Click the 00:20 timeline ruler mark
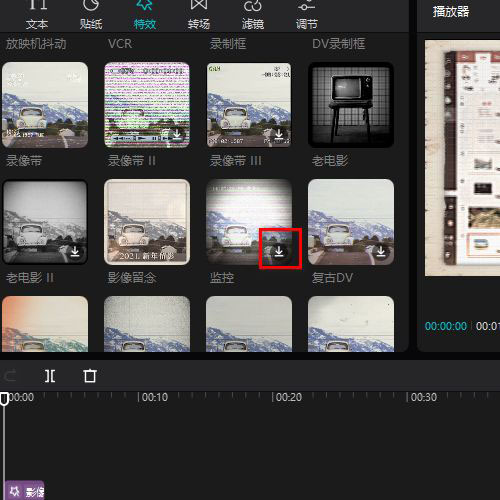 [x=288, y=397]
